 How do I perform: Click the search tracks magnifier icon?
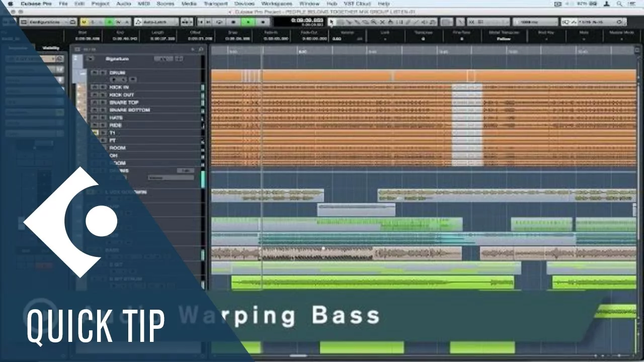[x=201, y=49]
